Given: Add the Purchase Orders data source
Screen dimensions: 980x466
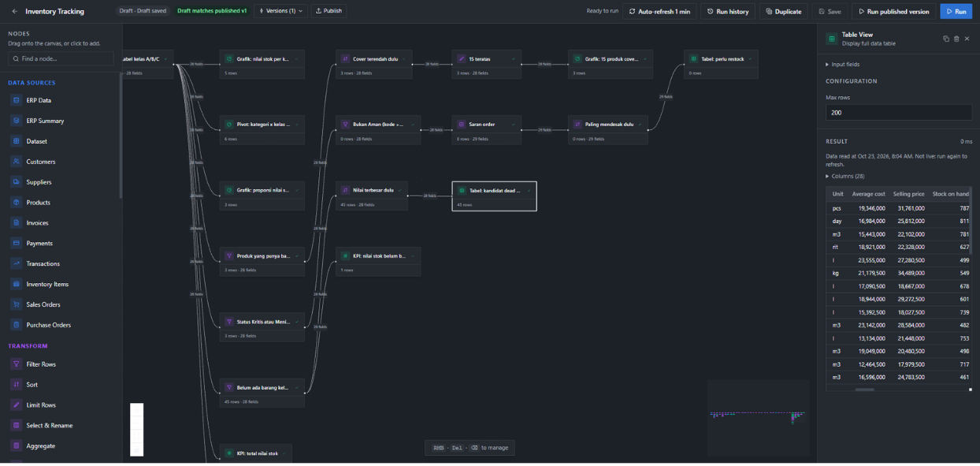Looking at the screenshot, I should 61,325.
